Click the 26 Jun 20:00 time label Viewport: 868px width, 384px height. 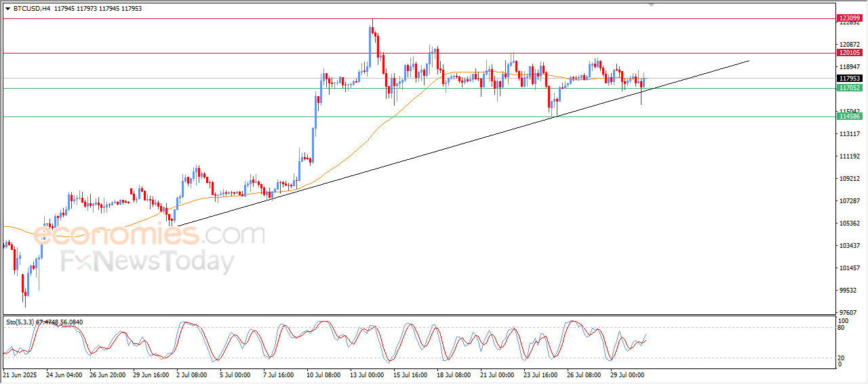(x=107, y=374)
